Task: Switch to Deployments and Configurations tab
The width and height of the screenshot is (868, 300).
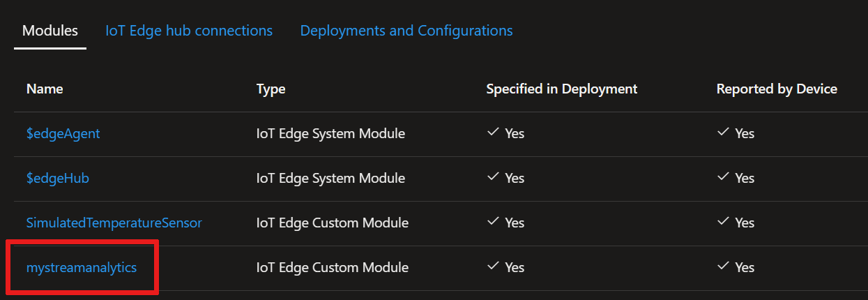Action: (406, 31)
